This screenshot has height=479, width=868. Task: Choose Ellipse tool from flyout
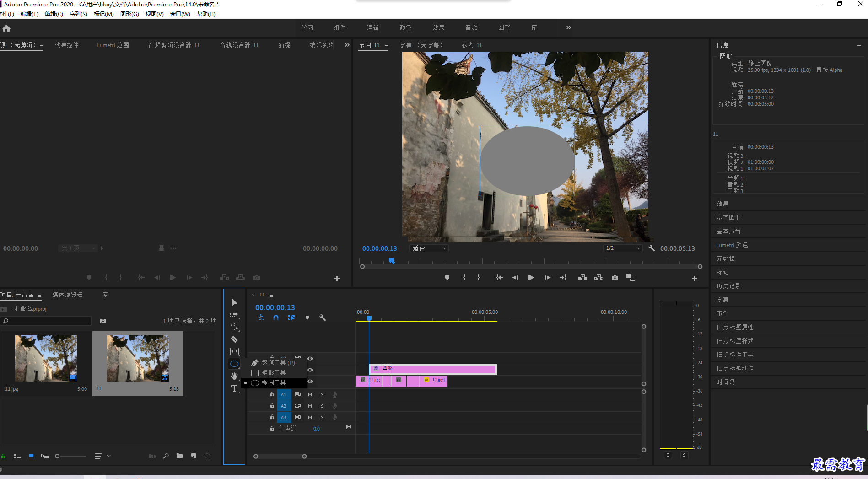coord(274,382)
